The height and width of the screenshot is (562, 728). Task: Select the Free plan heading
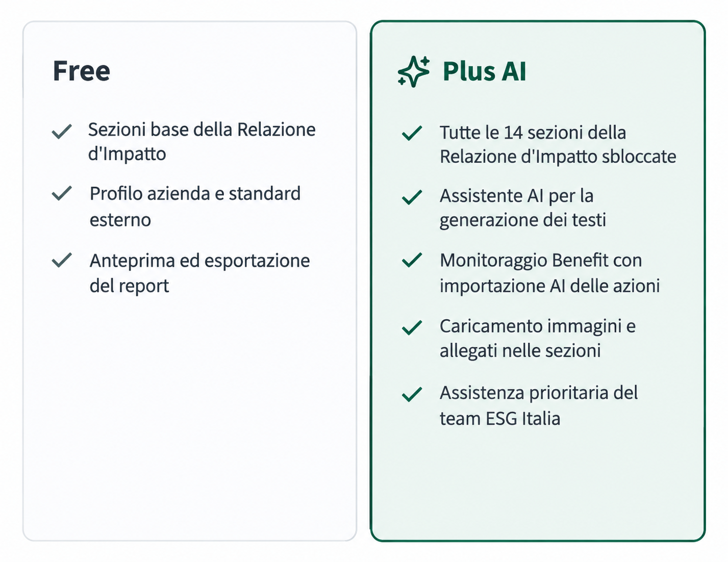coord(82,71)
